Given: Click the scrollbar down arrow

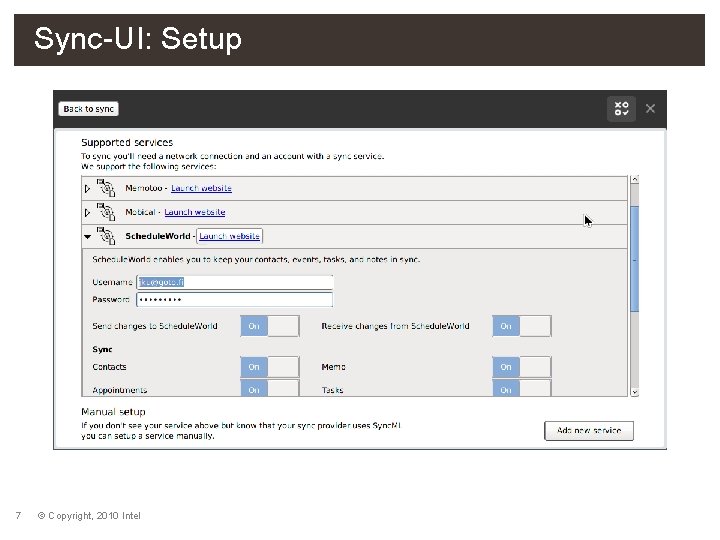Looking at the screenshot, I should click(x=635, y=392).
